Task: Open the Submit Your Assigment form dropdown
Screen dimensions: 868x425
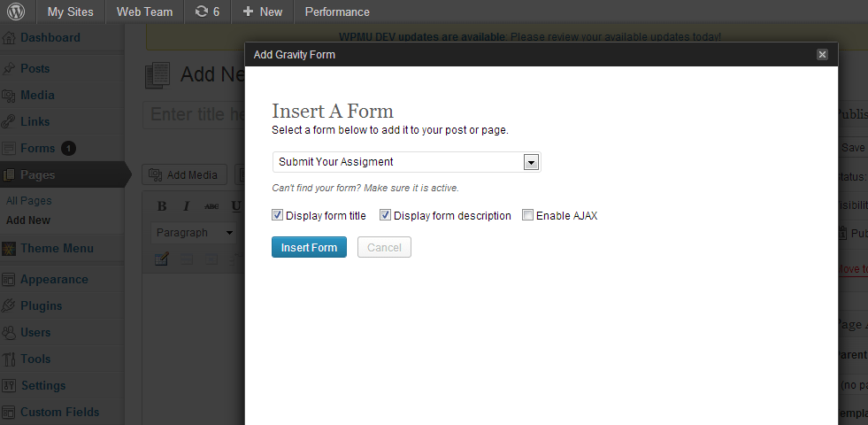Action: (406, 162)
